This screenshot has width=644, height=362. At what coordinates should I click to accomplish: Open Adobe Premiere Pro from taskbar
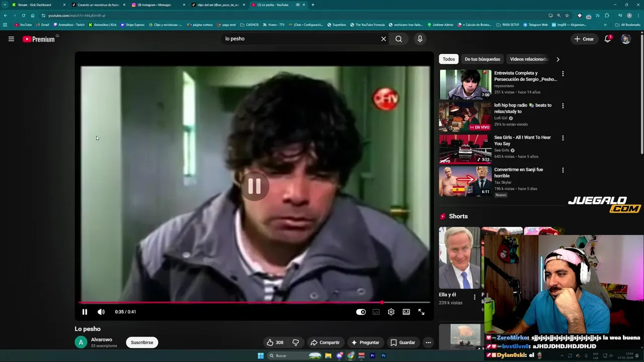coord(373,355)
